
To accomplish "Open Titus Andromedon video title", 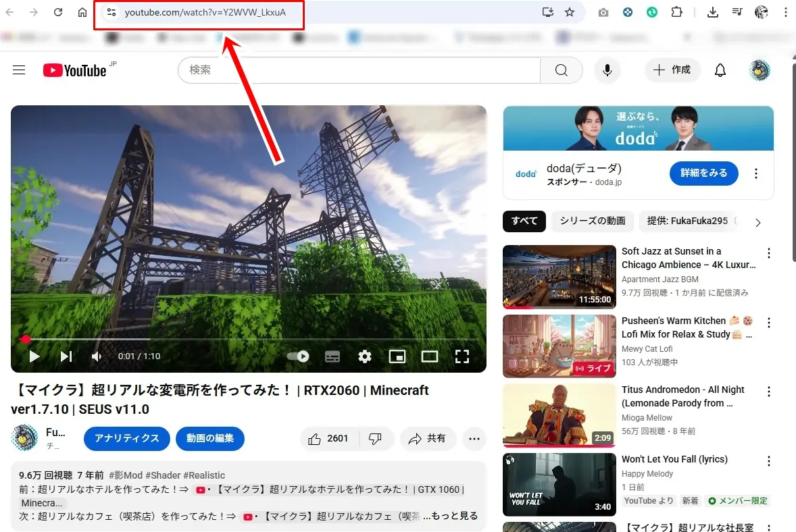I will (682, 396).
